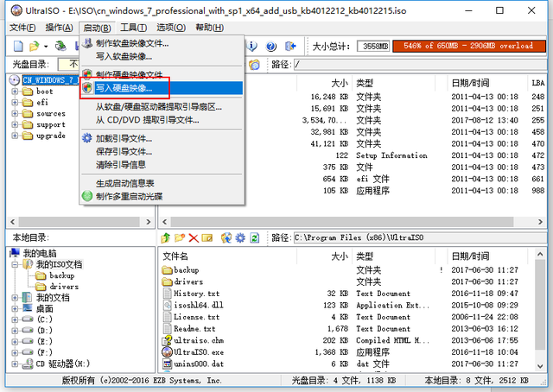The width and height of the screenshot is (553, 392).
Task: Select the (D:) drive in local tree
Action: [45, 331]
